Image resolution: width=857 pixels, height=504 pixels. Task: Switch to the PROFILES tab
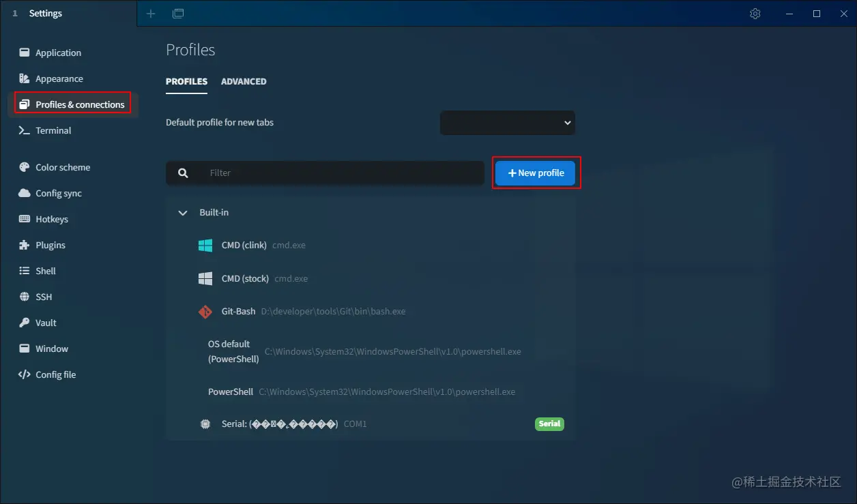coord(186,81)
